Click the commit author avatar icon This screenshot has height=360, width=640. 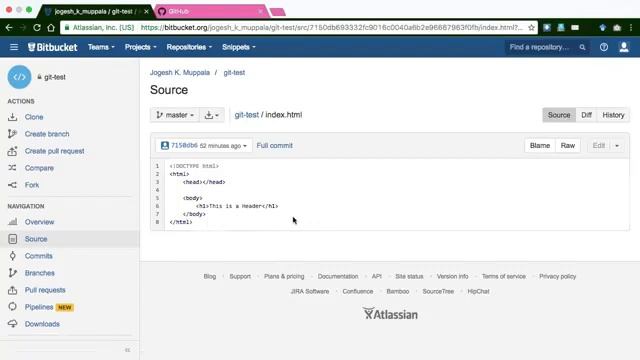[x=165, y=146]
